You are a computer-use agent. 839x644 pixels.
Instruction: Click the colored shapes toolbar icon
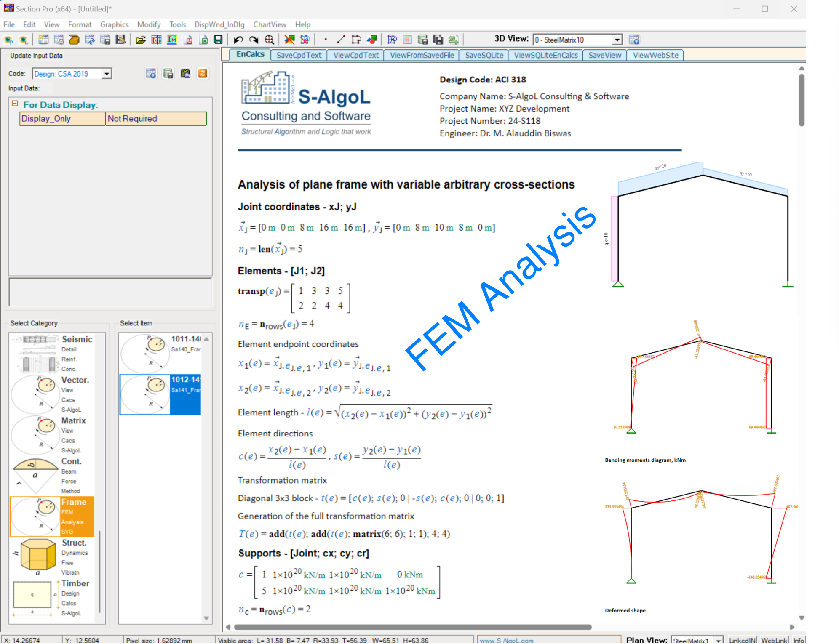[x=371, y=40]
